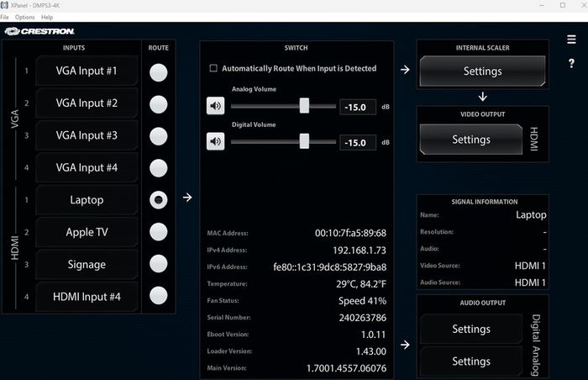Screen dimensions: 588x380
Task: Mute the Analog Volume speaker icon
Action: click(215, 106)
